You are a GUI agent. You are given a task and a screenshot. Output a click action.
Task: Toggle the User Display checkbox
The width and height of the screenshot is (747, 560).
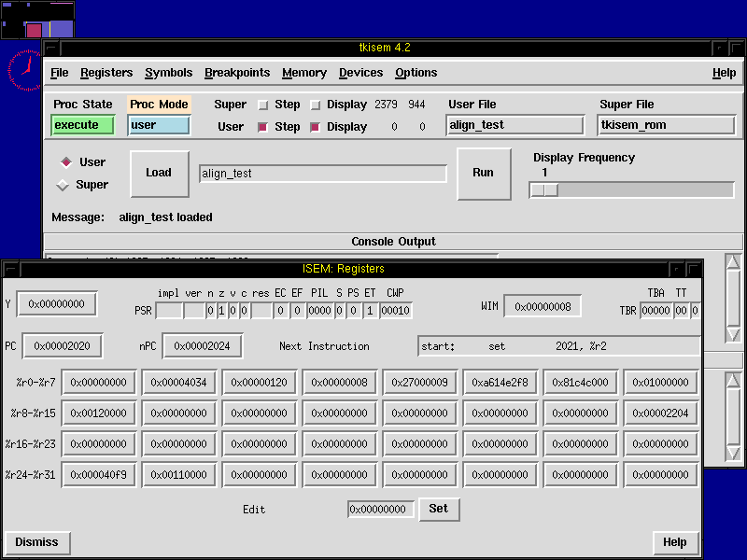point(315,127)
